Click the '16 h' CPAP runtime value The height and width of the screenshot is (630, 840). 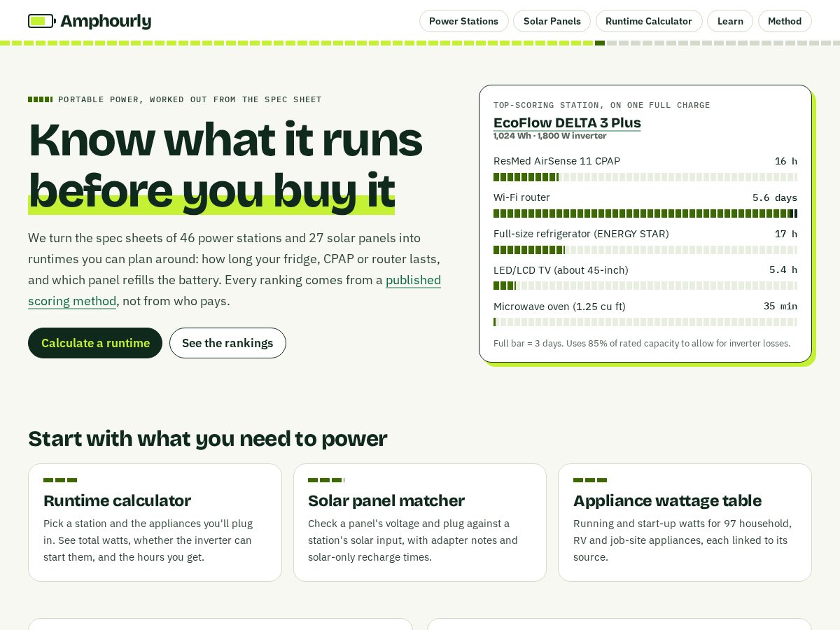[x=786, y=161]
